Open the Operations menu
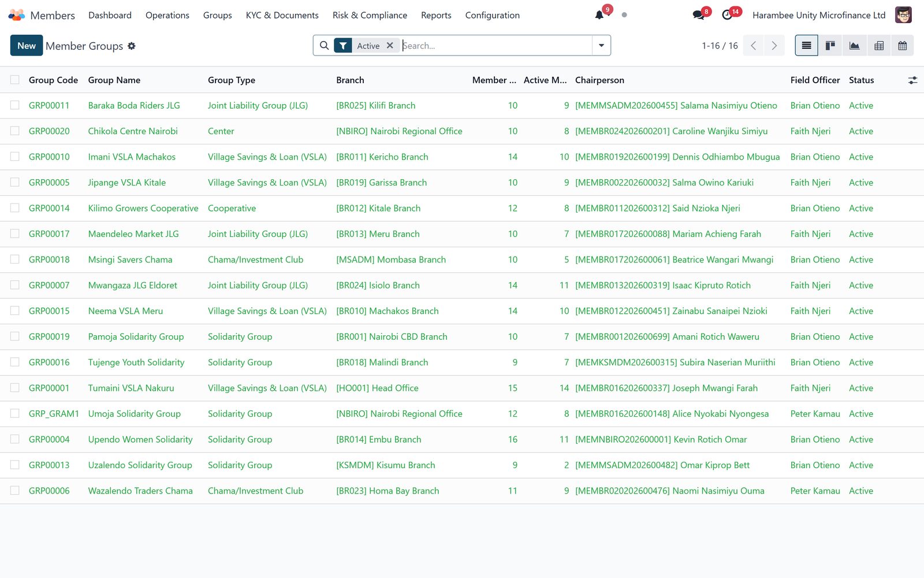This screenshot has width=924, height=578. click(x=167, y=15)
